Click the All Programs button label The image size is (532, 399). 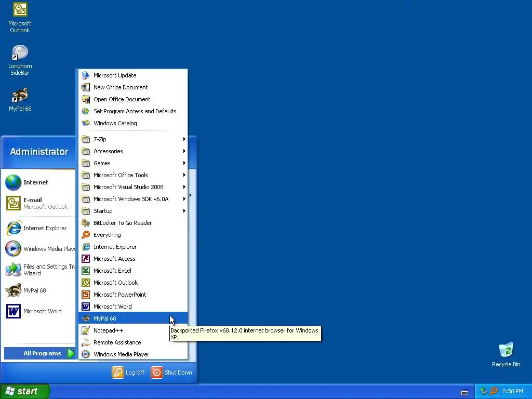(42, 353)
